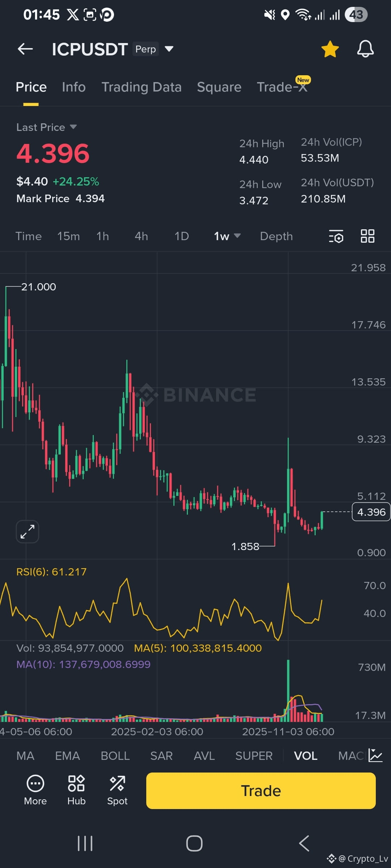Tap the RSI(6) indicator label
This screenshot has width=391, height=868.
pos(51,572)
